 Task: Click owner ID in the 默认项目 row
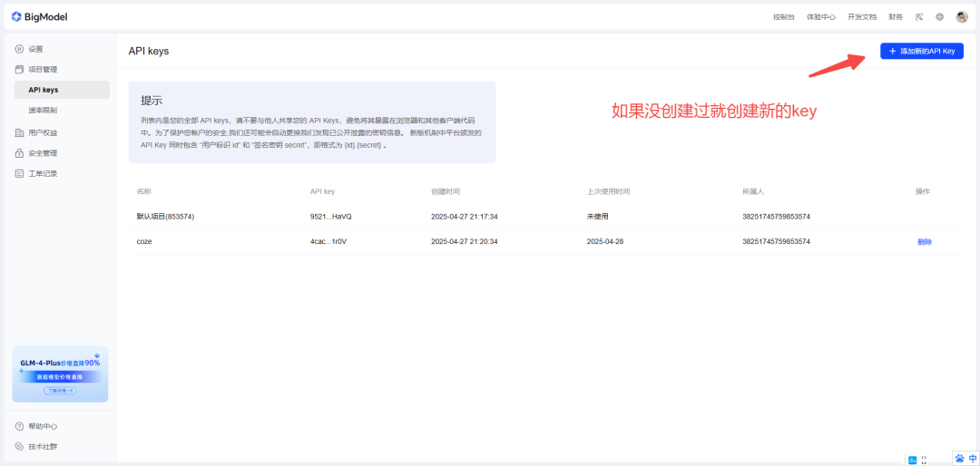click(x=776, y=217)
